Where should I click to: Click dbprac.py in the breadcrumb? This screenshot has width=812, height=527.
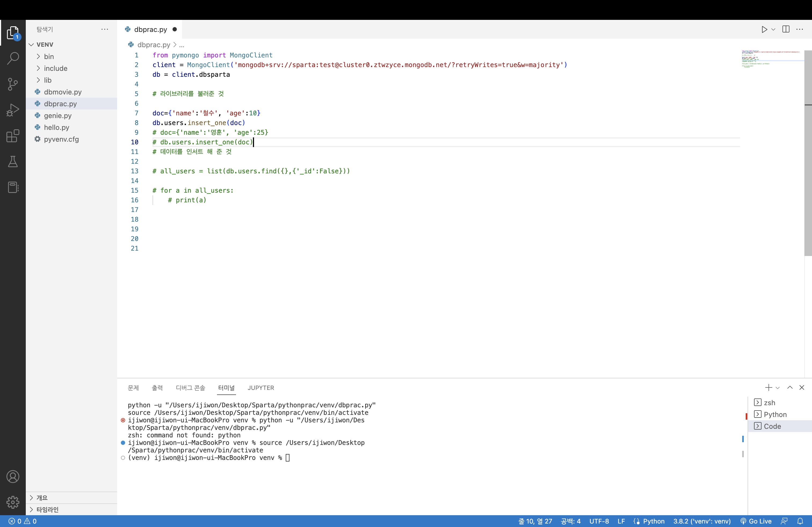point(154,45)
